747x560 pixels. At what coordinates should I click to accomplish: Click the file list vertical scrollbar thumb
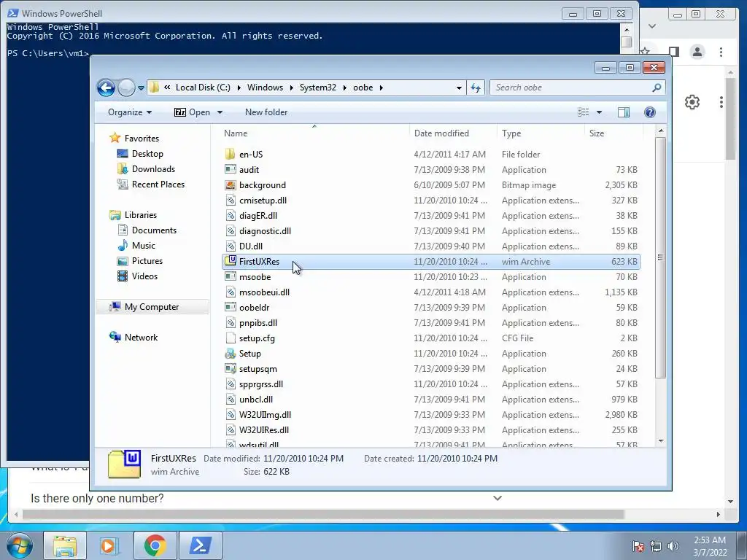click(x=660, y=257)
